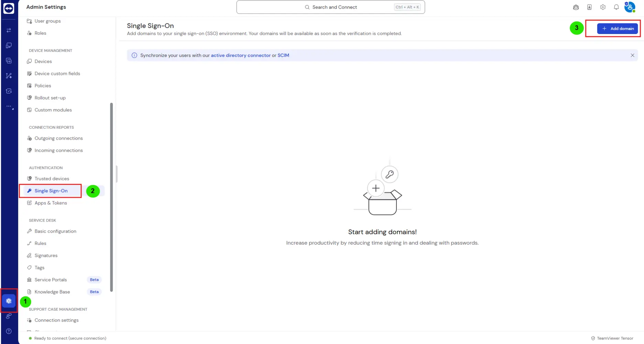
Task: Open Tags in sidebar
Action: pyautogui.click(x=39, y=268)
